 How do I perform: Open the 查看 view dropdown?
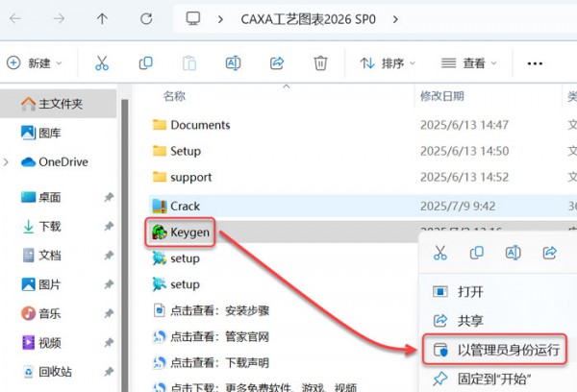coord(469,63)
